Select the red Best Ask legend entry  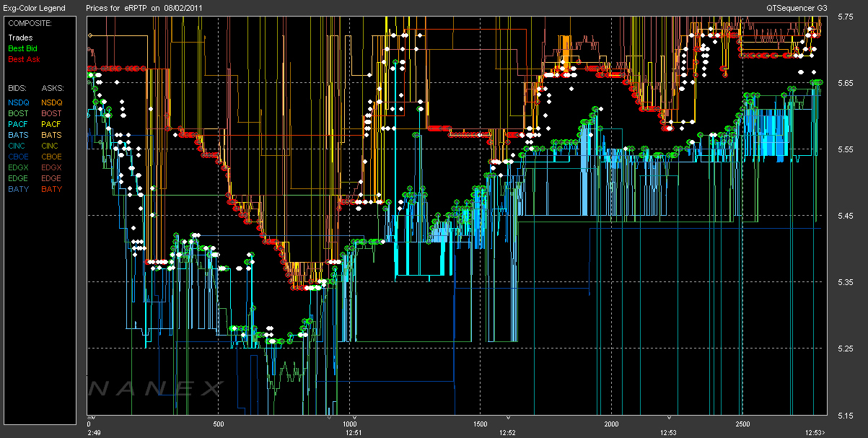click(x=24, y=59)
